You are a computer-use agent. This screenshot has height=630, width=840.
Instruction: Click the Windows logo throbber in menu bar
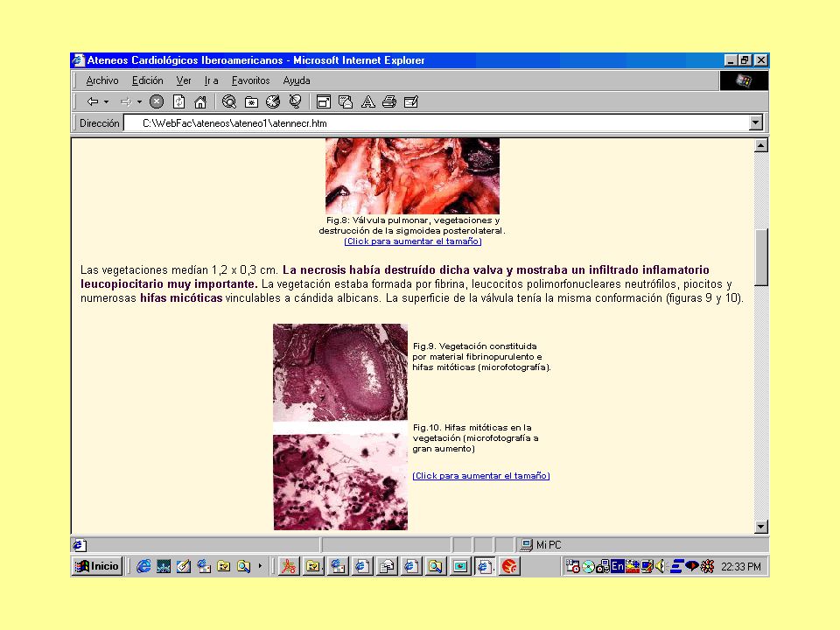pos(744,80)
